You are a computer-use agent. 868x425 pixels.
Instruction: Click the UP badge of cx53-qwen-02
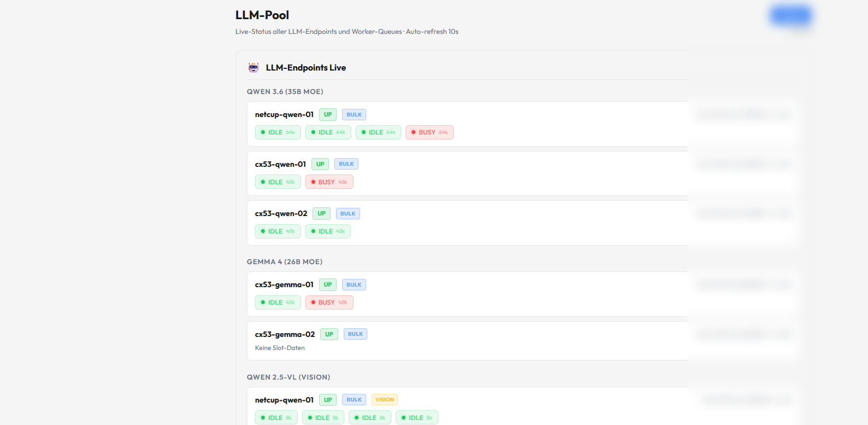point(322,214)
